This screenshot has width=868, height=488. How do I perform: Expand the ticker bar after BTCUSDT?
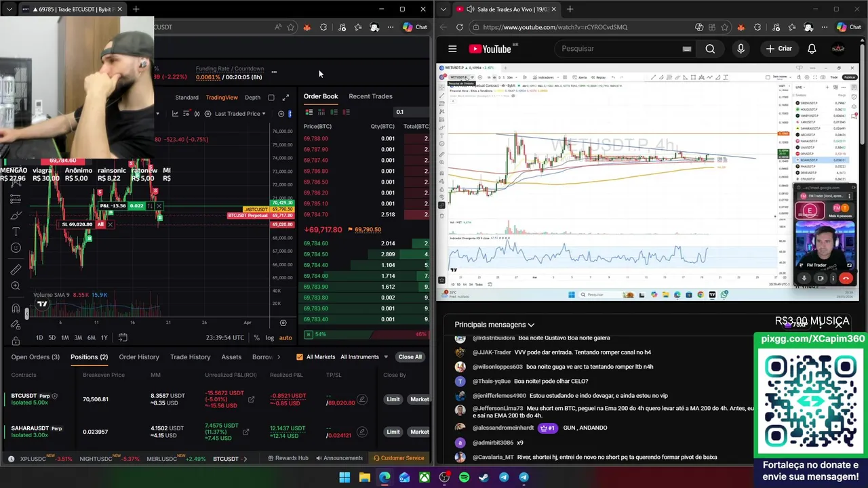245,459
